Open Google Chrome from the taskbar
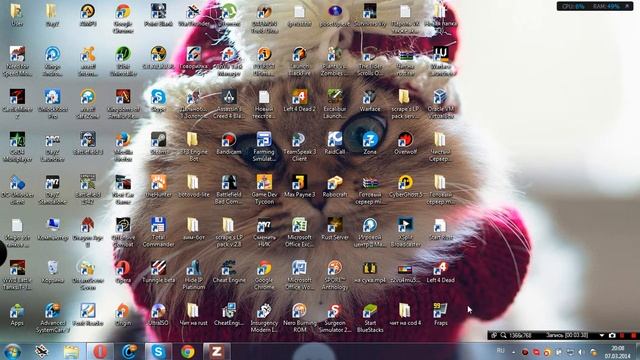The width and height of the screenshot is (640, 360). 187,351
